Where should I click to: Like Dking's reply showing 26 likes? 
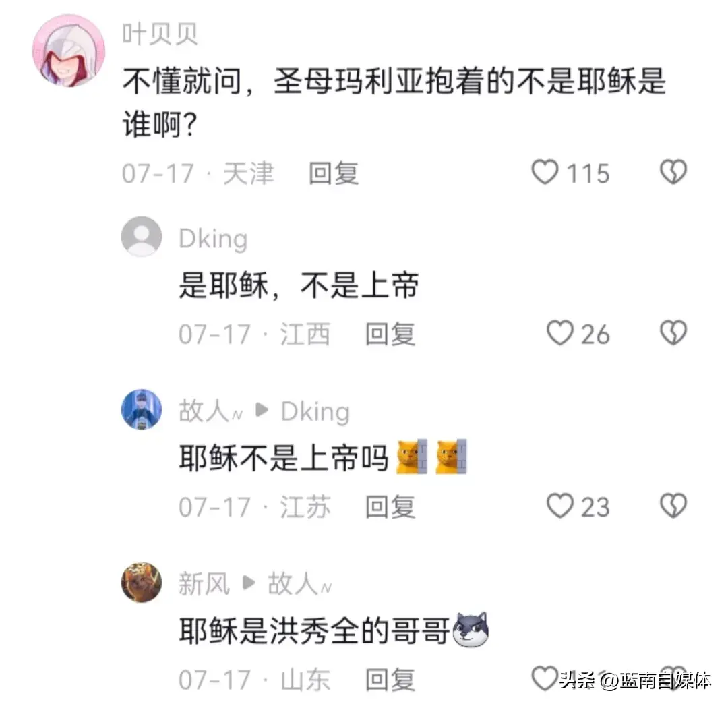coord(560,333)
